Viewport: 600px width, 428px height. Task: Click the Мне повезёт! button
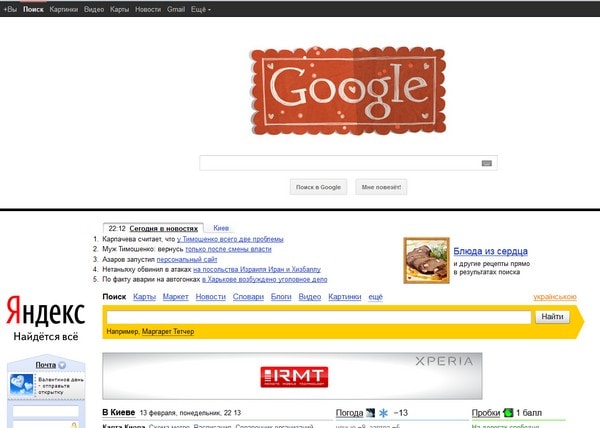381,187
